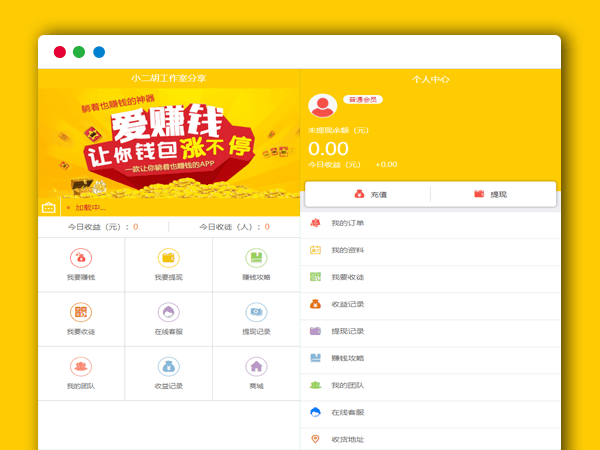
Task: Click the 普通会员 membership badge
Action: coord(363,100)
